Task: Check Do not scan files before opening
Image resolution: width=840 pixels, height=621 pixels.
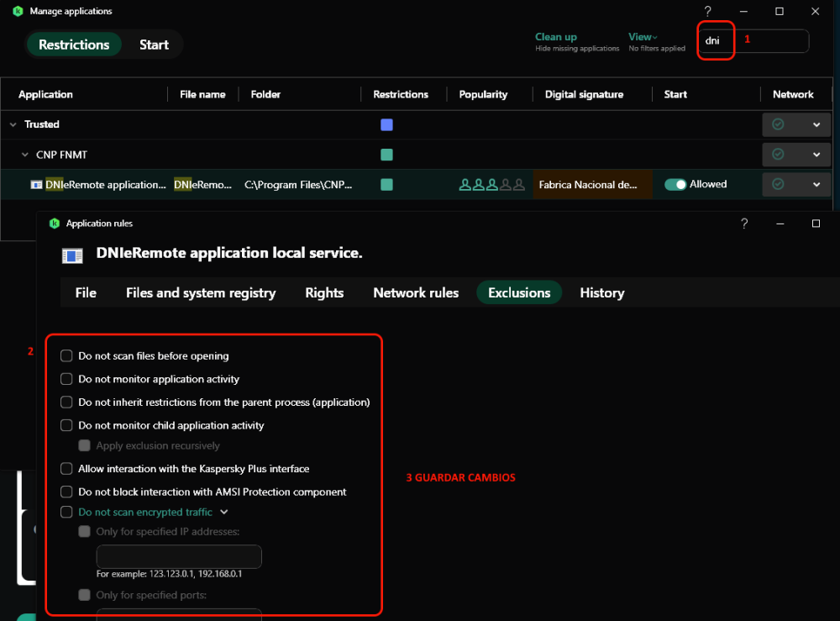Action: pos(66,355)
